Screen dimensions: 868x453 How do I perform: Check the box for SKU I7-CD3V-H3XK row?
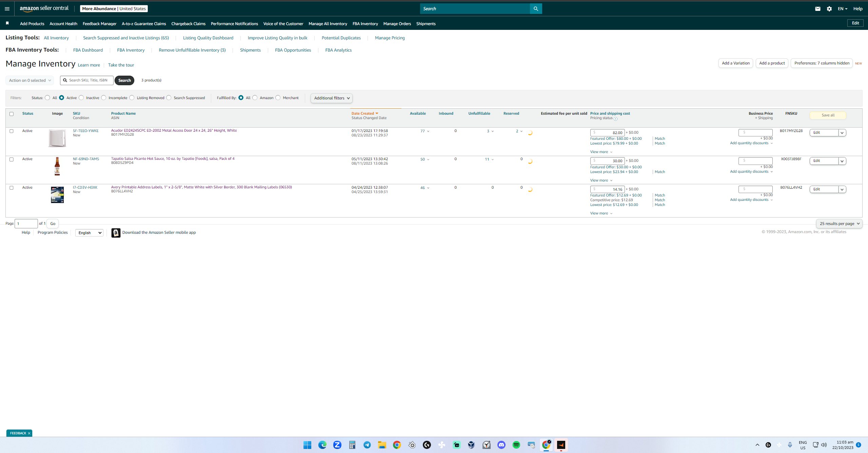12,188
